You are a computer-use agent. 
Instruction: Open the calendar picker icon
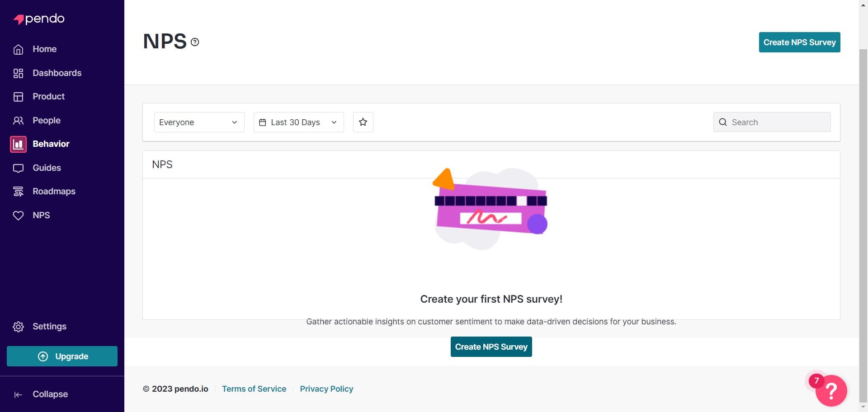[x=263, y=122]
